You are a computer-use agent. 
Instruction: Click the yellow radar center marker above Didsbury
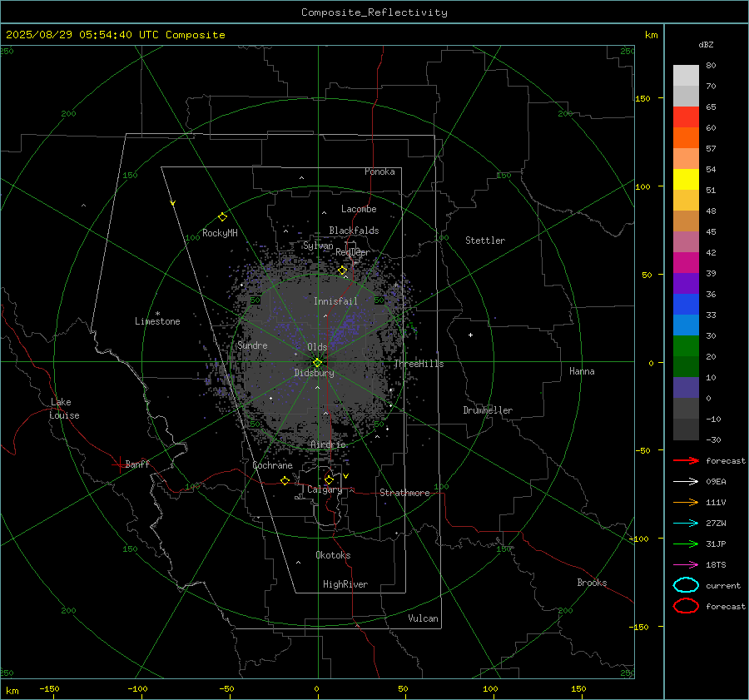[x=317, y=362]
